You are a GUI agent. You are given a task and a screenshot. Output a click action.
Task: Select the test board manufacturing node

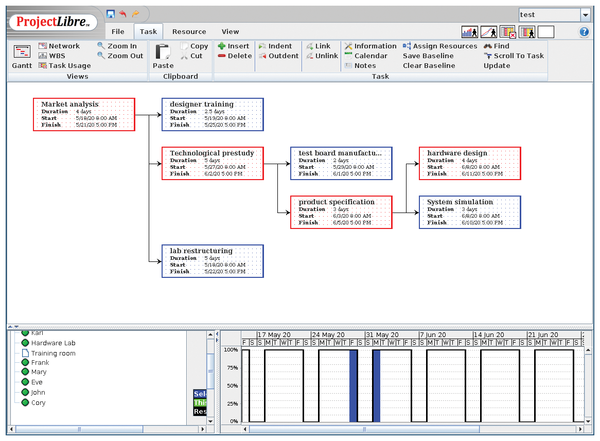(341, 163)
